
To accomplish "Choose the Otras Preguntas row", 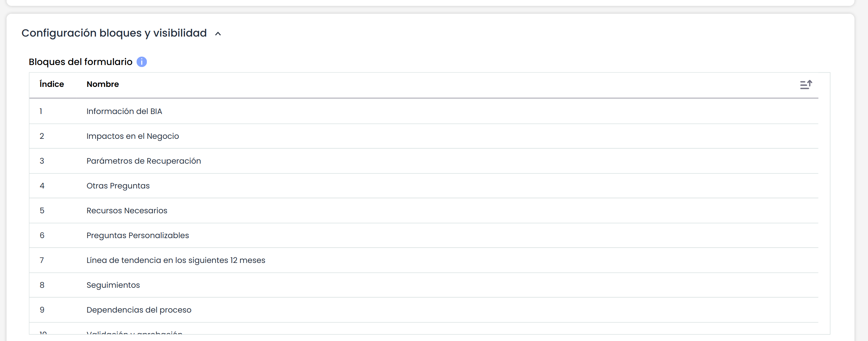I will pyautogui.click(x=424, y=186).
